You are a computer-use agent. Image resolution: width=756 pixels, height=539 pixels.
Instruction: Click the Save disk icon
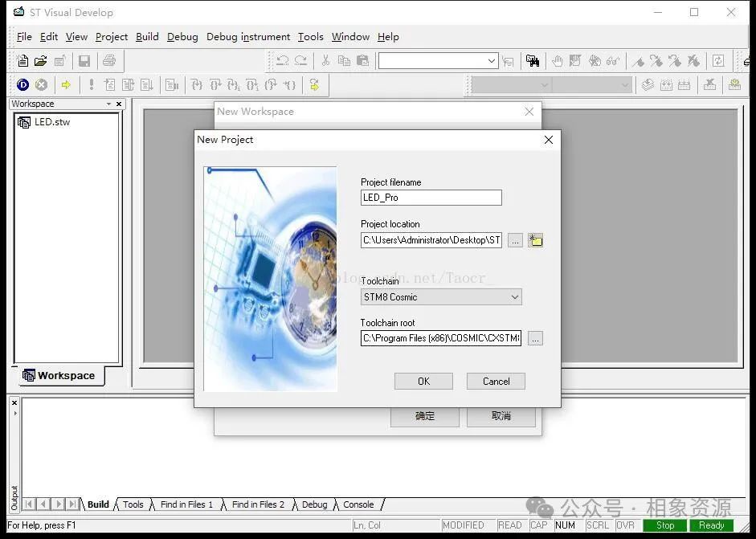click(x=84, y=61)
